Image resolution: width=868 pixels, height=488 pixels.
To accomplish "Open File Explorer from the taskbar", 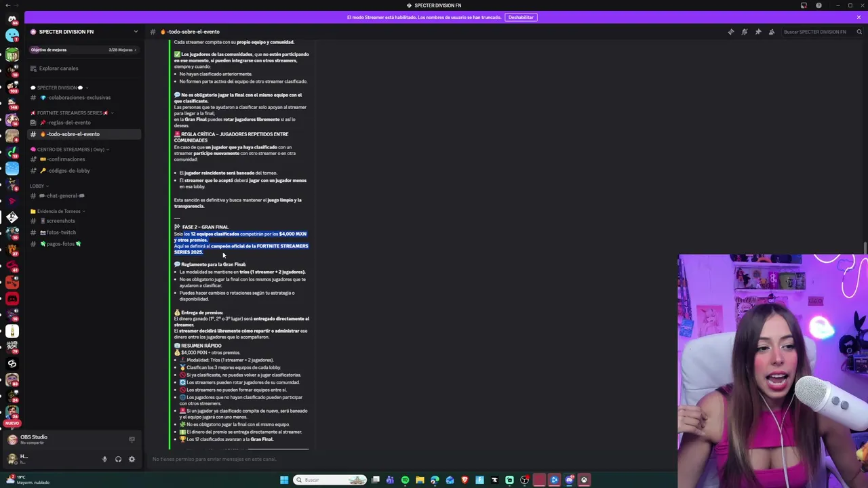I will [420, 480].
